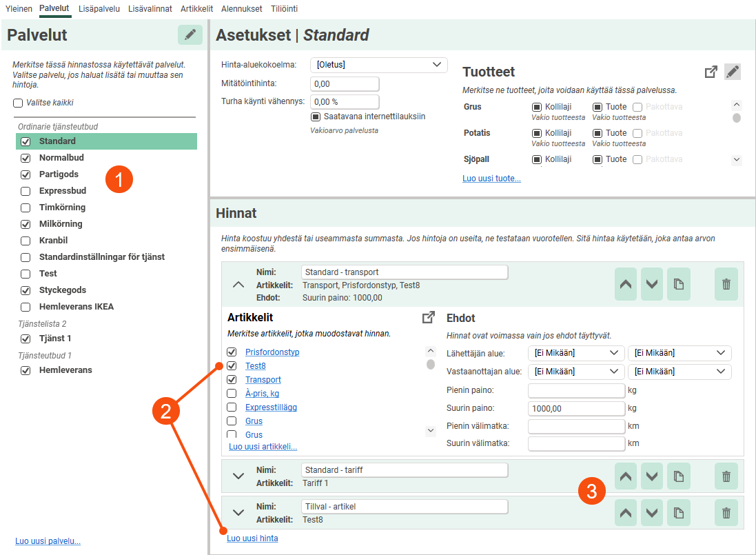Open the first Lähettäjän alue dropdown
The image size is (756, 555).
coord(575,353)
